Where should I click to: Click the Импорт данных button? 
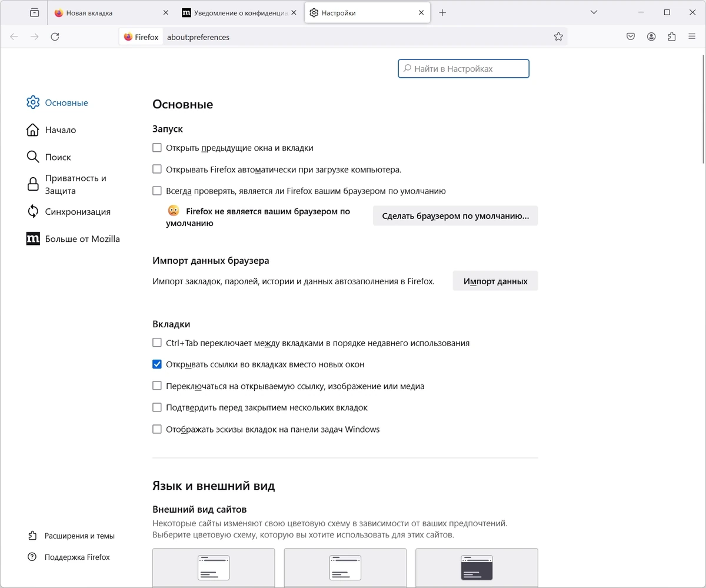[495, 281]
